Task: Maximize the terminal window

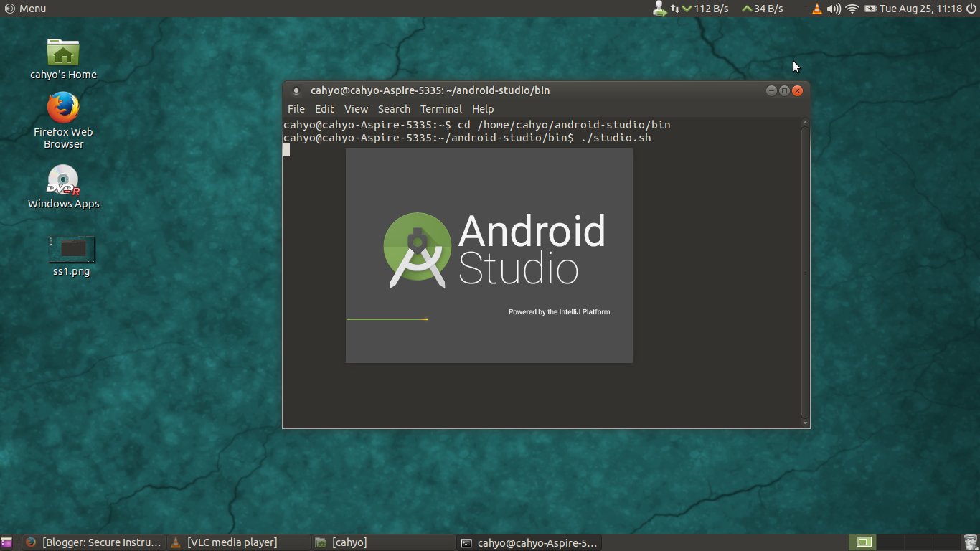Action: (x=784, y=90)
